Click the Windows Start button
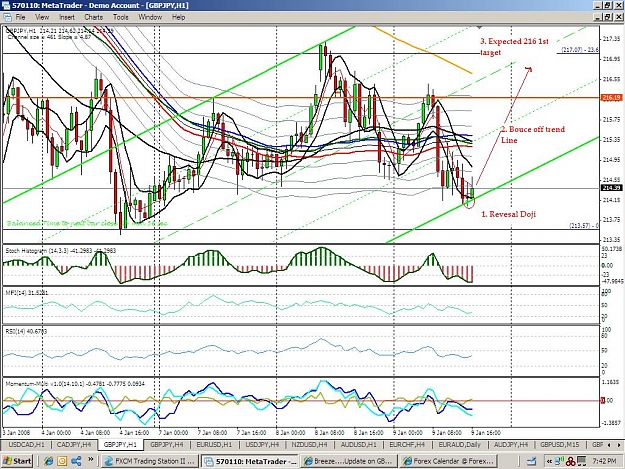This screenshot has width=625, height=469. tap(17, 461)
